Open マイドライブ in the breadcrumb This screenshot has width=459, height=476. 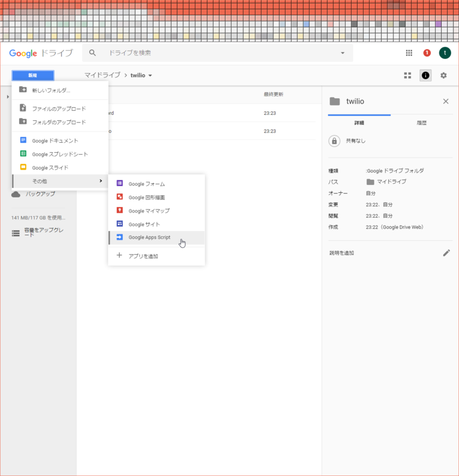[x=102, y=75]
